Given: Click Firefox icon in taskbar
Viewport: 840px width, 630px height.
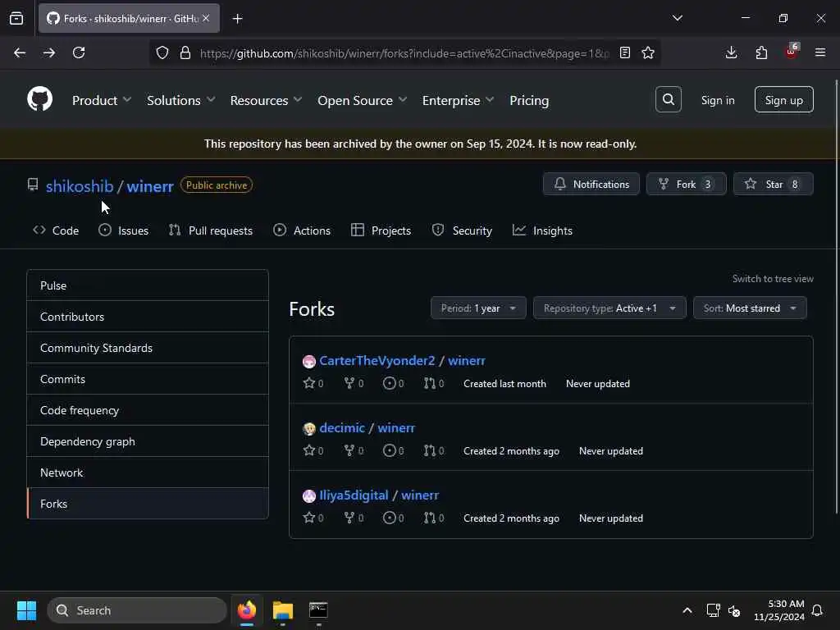Looking at the screenshot, I should coord(247,610).
